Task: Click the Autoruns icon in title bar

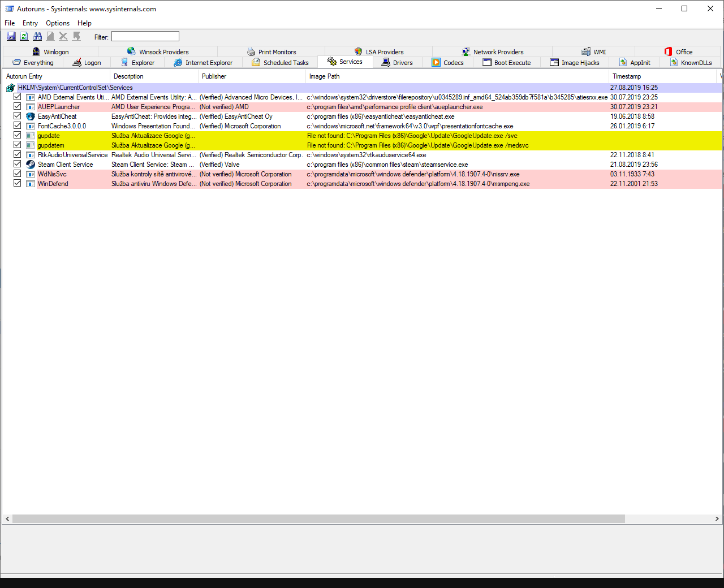Action: click(9, 9)
